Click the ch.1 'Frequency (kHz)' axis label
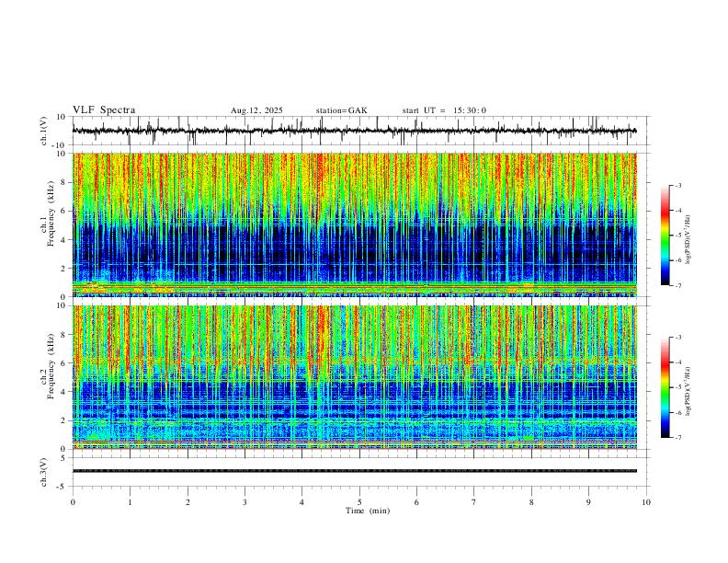Viewport: 728px width, 563px height. [51, 213]
